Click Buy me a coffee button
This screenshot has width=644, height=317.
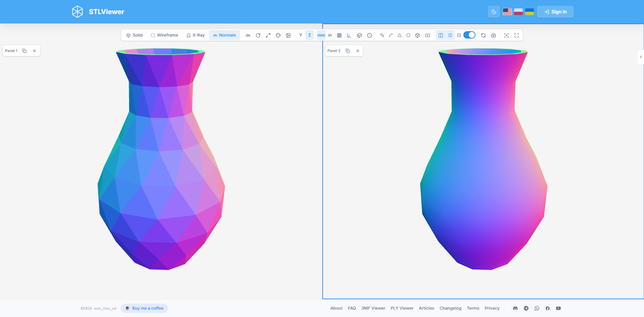[x=144, y=308]
